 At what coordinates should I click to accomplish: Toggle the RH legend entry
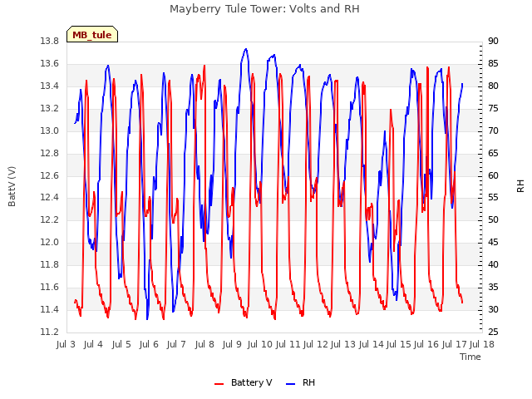[301, 382]
